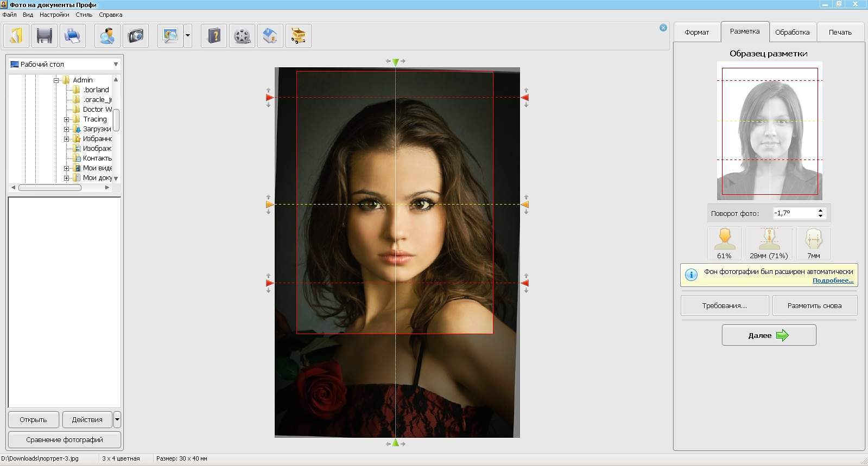868x466 pixels.
Task: Click the shopping cart icon
Action: tap(298, 36)
